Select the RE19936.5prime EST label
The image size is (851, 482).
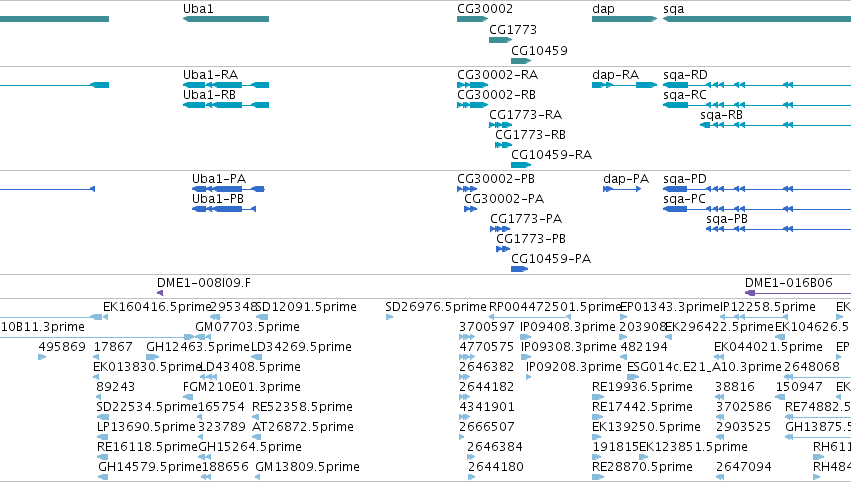tap(643, 388)
